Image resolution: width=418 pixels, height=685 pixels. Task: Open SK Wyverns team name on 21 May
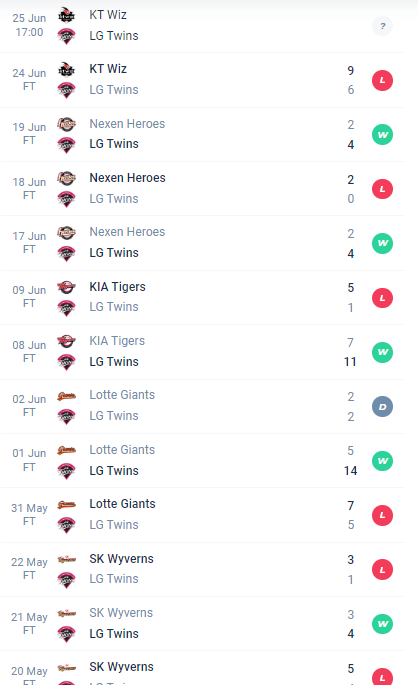[121, 613]
